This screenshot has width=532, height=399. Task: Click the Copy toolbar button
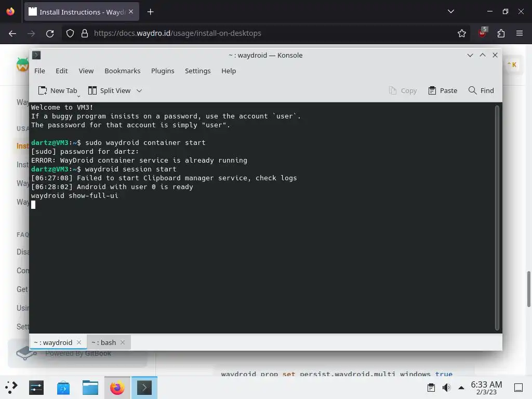point(403,90)
